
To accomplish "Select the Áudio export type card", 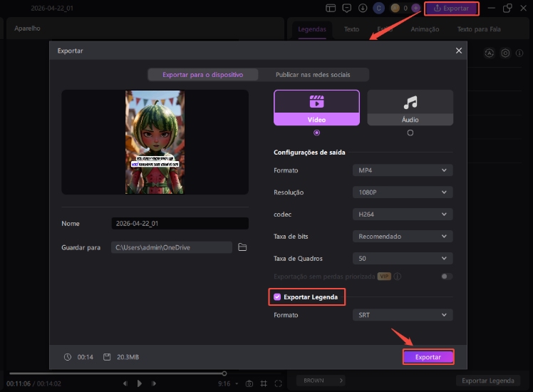I will 410,108.
